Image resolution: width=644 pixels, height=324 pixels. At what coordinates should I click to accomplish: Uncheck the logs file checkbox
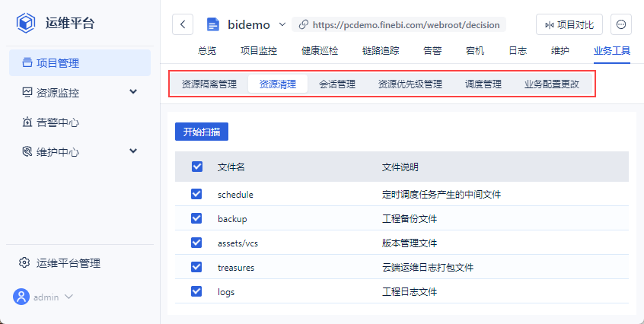pos(196,291)
